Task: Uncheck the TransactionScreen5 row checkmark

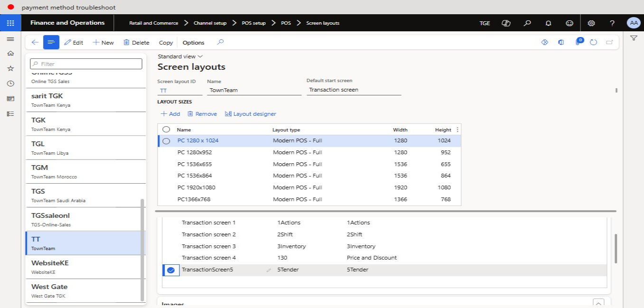Action: pos(171,270)
